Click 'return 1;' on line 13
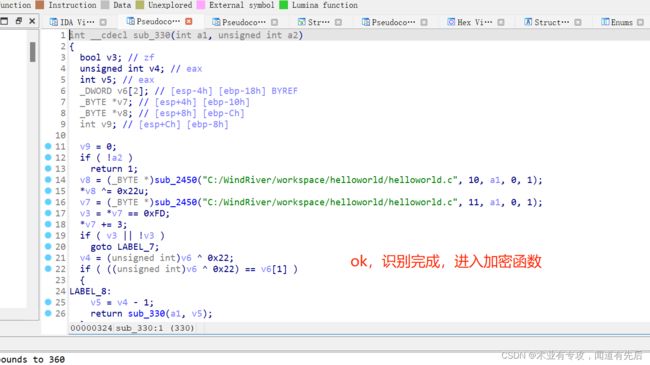This screenshot has height=365, width=650. pyautogui.click(x=114, y=169)
